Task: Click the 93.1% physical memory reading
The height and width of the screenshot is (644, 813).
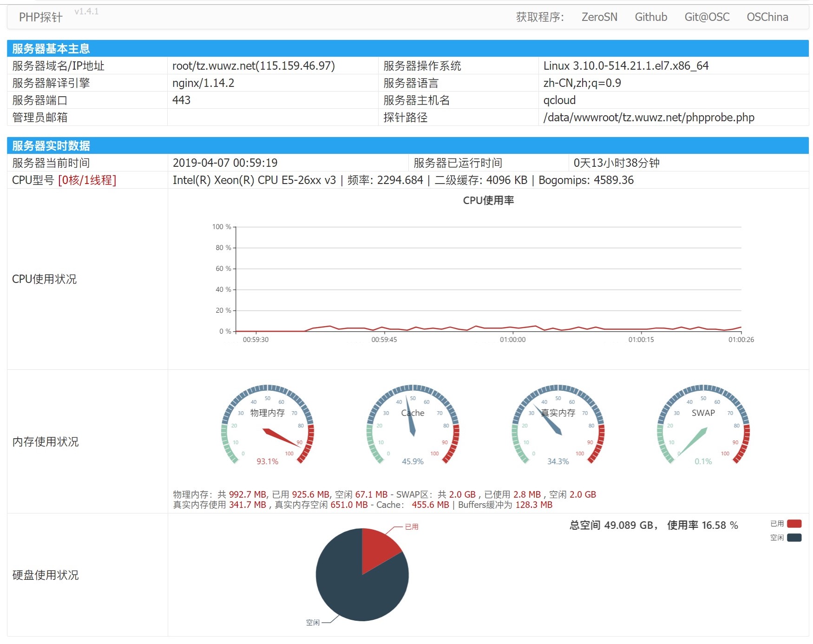Action: pyautogui.click(x=268, y=461)
